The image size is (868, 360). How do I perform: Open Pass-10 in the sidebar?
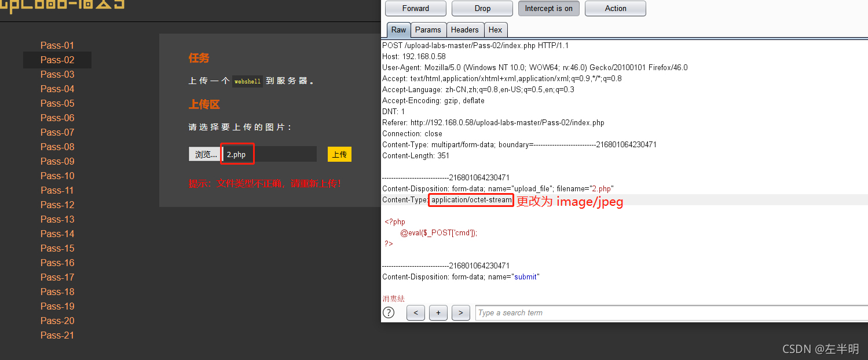[x=57, y=176]
